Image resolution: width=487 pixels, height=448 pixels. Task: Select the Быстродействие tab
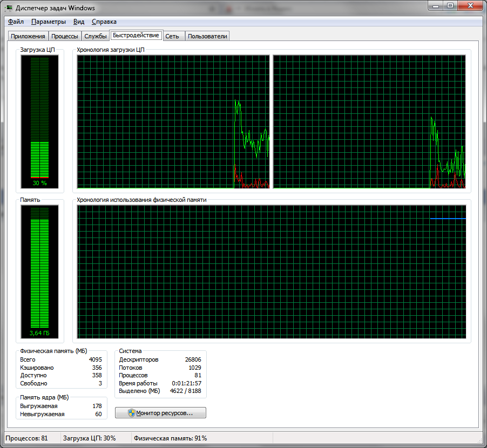(x=136, y=36)
